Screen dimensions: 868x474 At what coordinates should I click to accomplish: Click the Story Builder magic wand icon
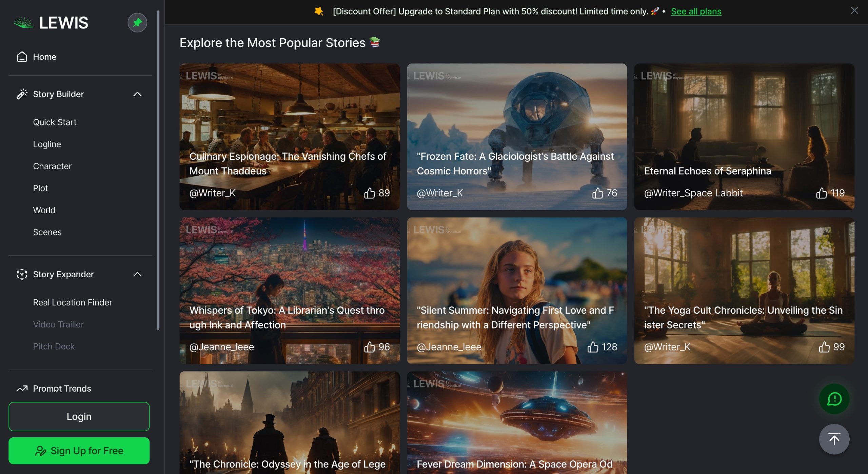22,94
